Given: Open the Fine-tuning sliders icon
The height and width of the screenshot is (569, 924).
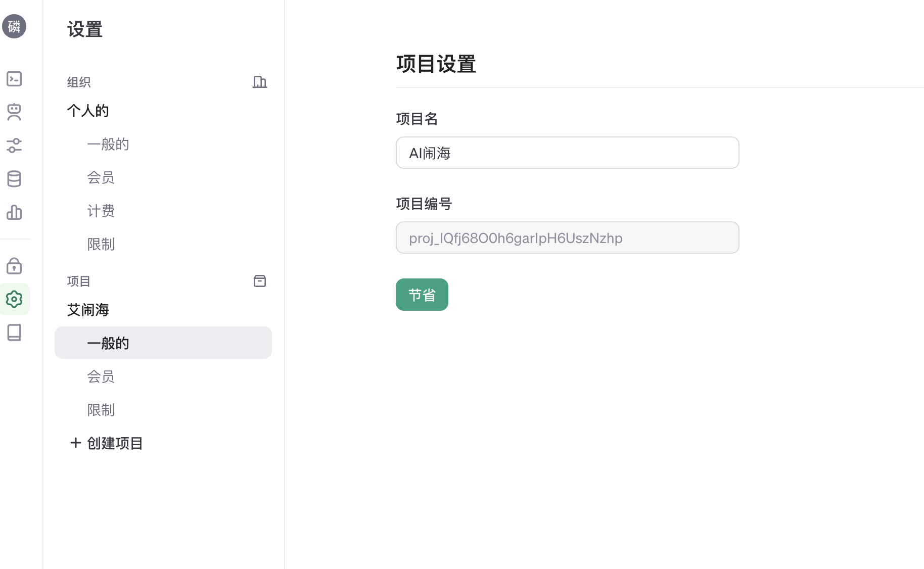Looking at the screenshot, I should (x=14, y=146).
